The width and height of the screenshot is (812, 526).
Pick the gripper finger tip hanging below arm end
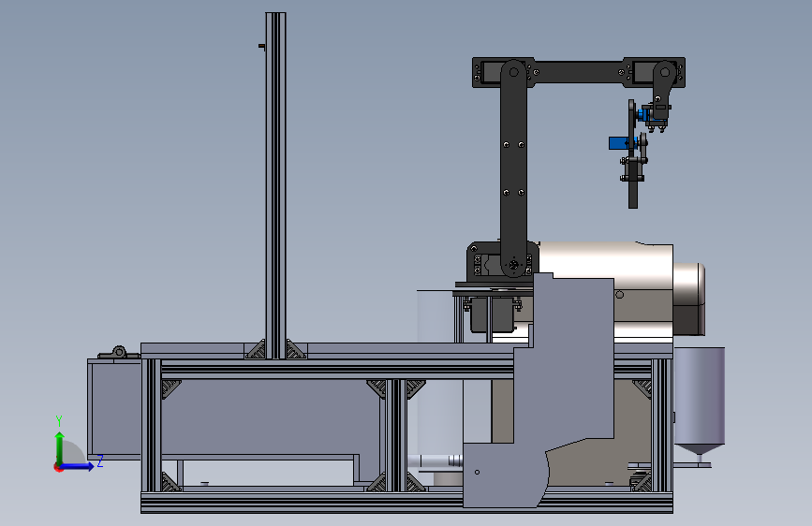pos(633,194)
